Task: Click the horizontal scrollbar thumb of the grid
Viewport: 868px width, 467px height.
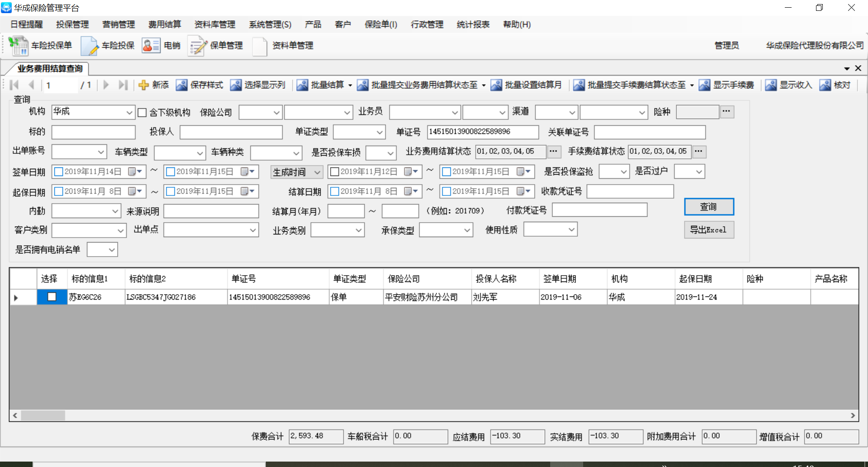Action: tap(43, 415)
